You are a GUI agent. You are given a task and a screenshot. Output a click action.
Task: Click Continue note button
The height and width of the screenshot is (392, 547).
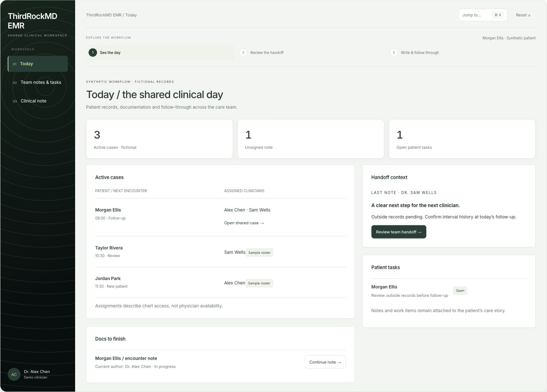[x=325, y=362]
